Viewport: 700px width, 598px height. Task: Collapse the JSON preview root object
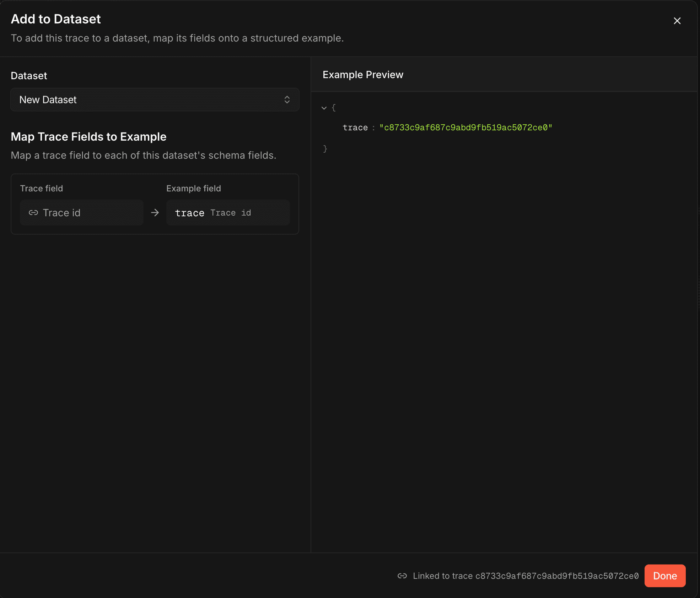pyautogui.click(x=324, y=108)
